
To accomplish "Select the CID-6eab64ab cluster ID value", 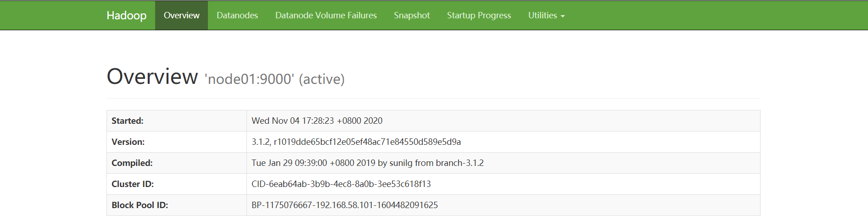I will [341, 184].
